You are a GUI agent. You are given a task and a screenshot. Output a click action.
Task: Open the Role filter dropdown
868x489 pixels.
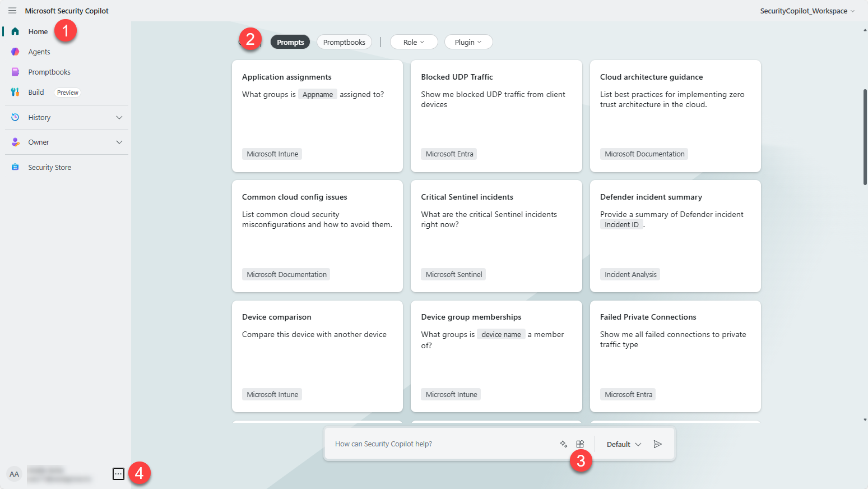pyautogui.click(x=414, y=41)
